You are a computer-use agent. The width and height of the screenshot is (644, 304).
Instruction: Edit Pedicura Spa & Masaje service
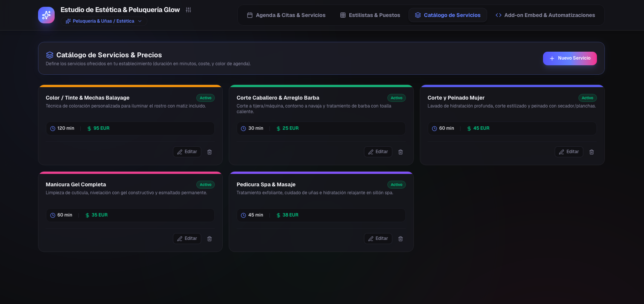tap(378, 238)
